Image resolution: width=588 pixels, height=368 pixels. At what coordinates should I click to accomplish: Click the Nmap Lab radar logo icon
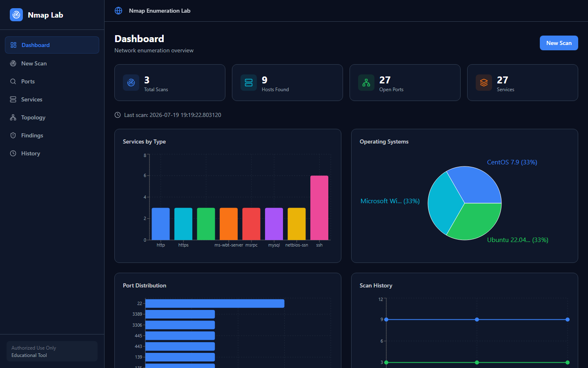tap(16, 15)
